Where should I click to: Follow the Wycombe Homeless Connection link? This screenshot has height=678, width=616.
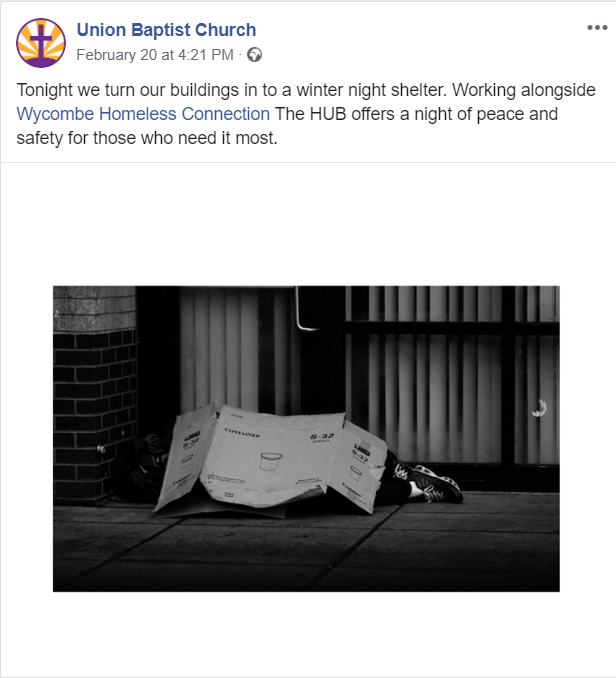point(143,114)
